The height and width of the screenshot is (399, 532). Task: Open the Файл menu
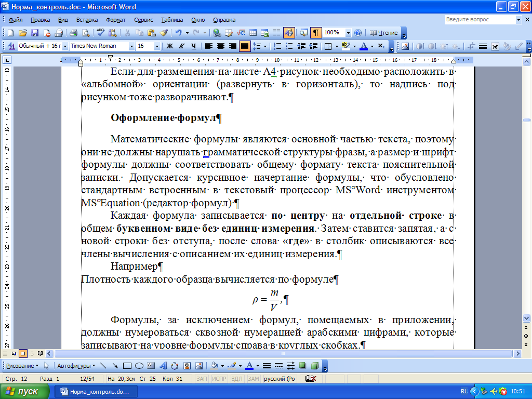16,20
